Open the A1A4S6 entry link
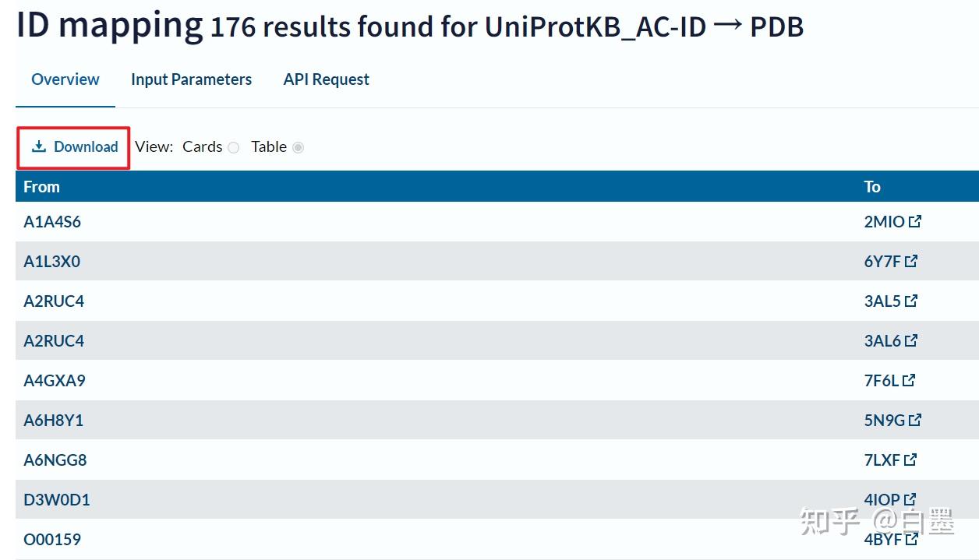 52,221
